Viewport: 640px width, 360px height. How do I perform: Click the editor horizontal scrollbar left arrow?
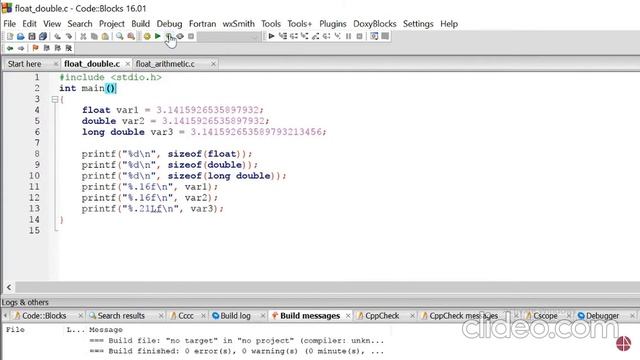click(x=9, y=287)
